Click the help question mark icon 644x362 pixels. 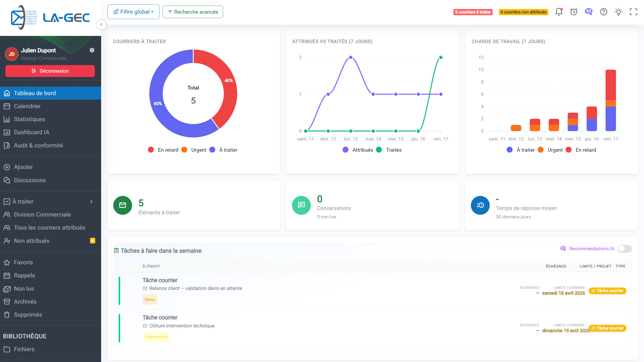(603, 12)
